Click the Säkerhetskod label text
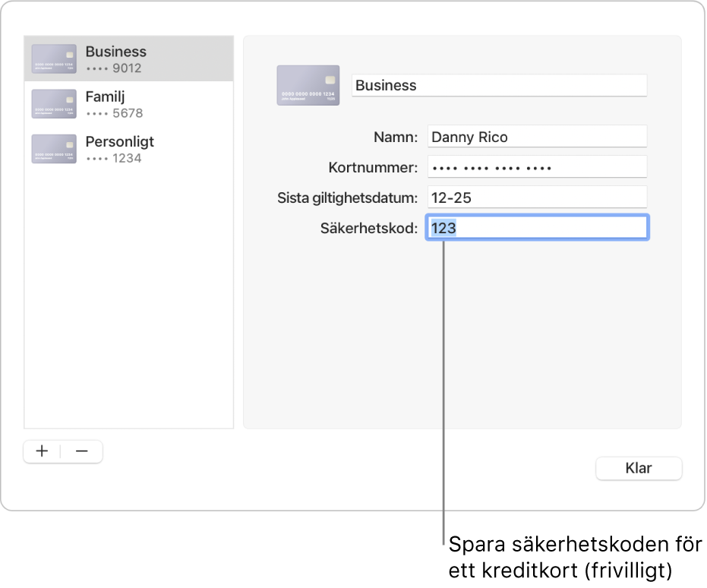The width and height of the screenshot is (707, 588). point(369,228)
